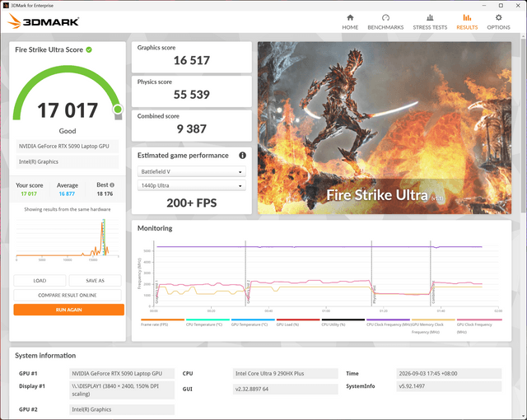This screenshot has width=527, height=420.
Task: Click the Best value 18 176
Action: coord(105,194)
